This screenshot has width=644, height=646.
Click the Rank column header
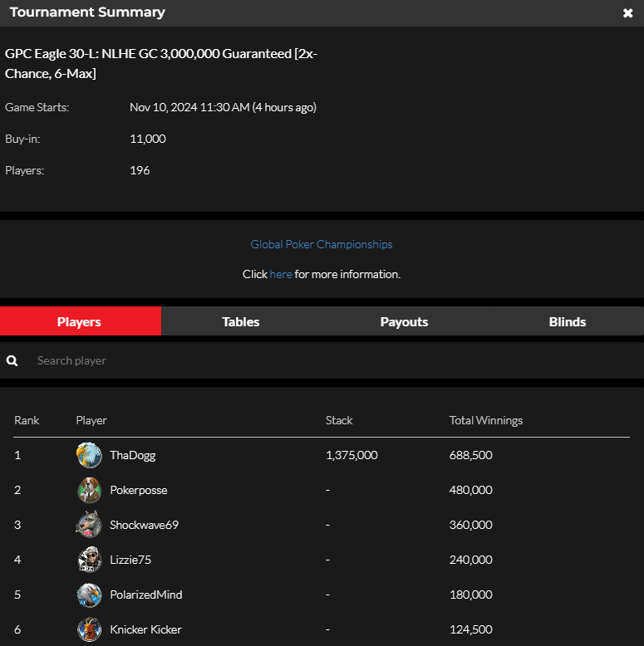27,420
